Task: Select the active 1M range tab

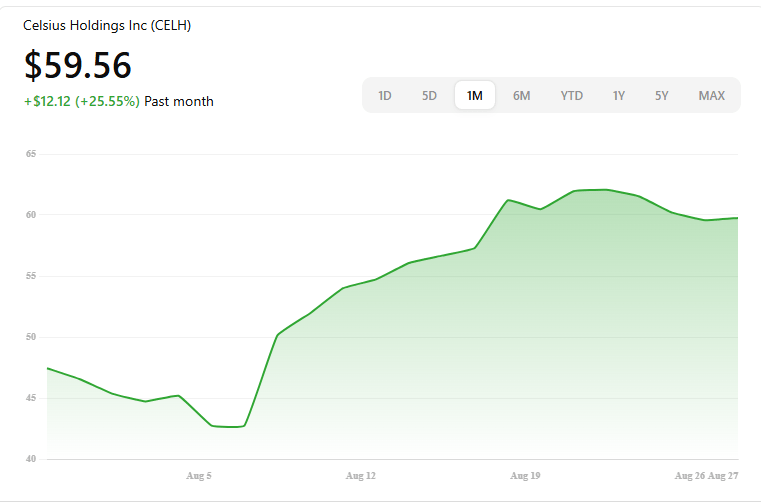Action: tap(475, 95)
